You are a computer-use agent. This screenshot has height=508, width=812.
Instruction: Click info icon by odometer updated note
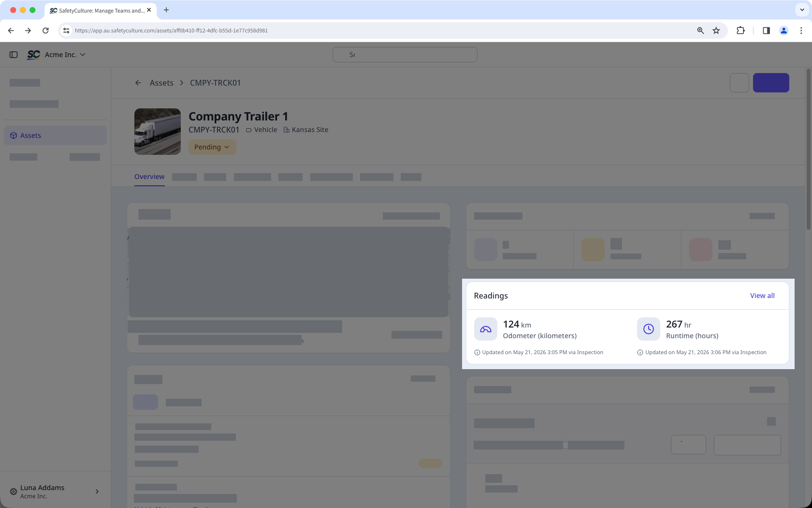tap(477, 352)
